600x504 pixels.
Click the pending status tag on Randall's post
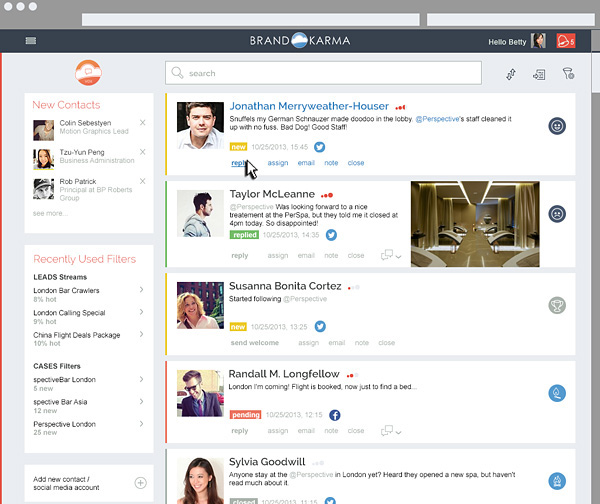245,415
